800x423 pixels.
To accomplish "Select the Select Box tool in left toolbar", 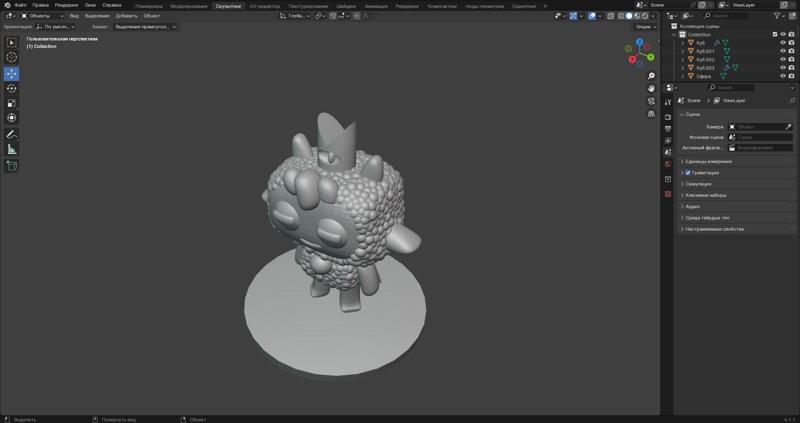I will [x=12, y=43].
